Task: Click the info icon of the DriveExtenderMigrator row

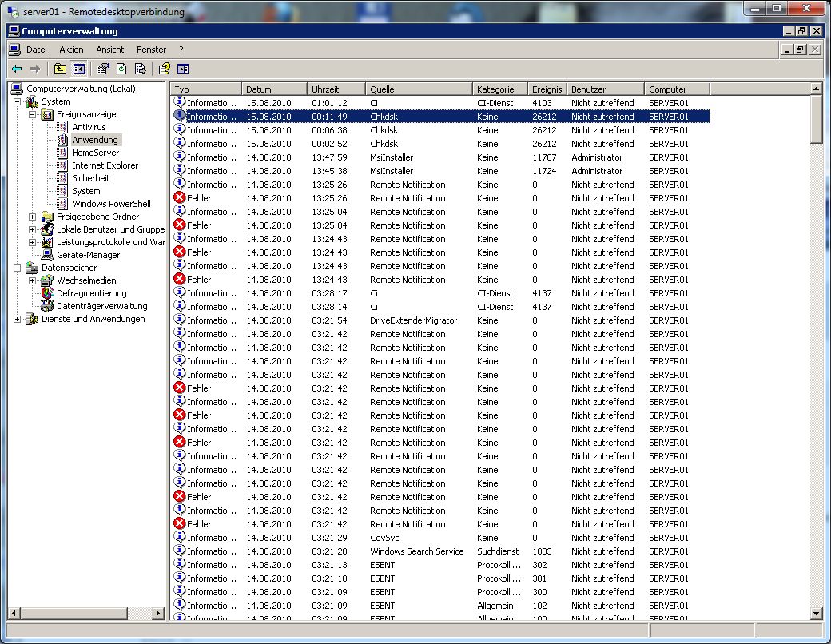Action: 180,320
